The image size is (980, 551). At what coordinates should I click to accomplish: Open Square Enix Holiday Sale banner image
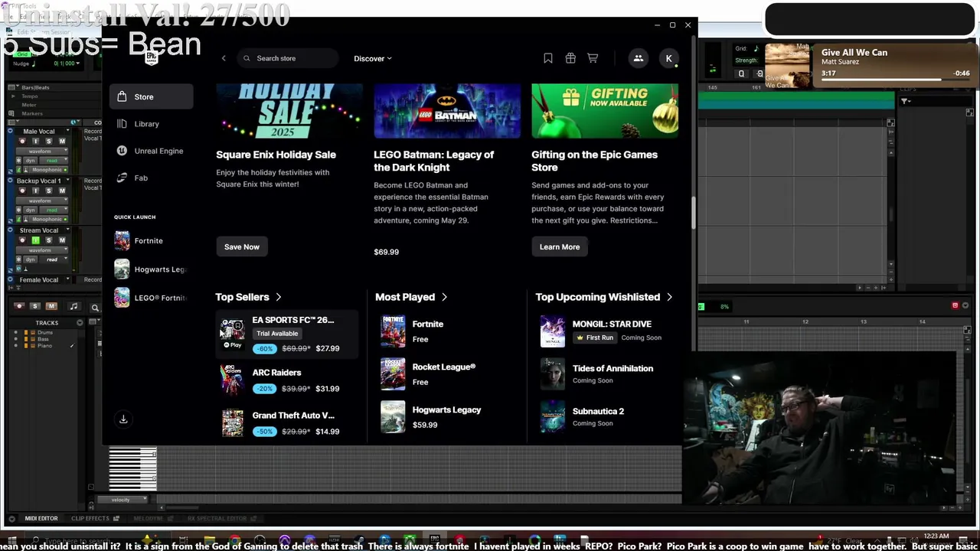point(289,110)
